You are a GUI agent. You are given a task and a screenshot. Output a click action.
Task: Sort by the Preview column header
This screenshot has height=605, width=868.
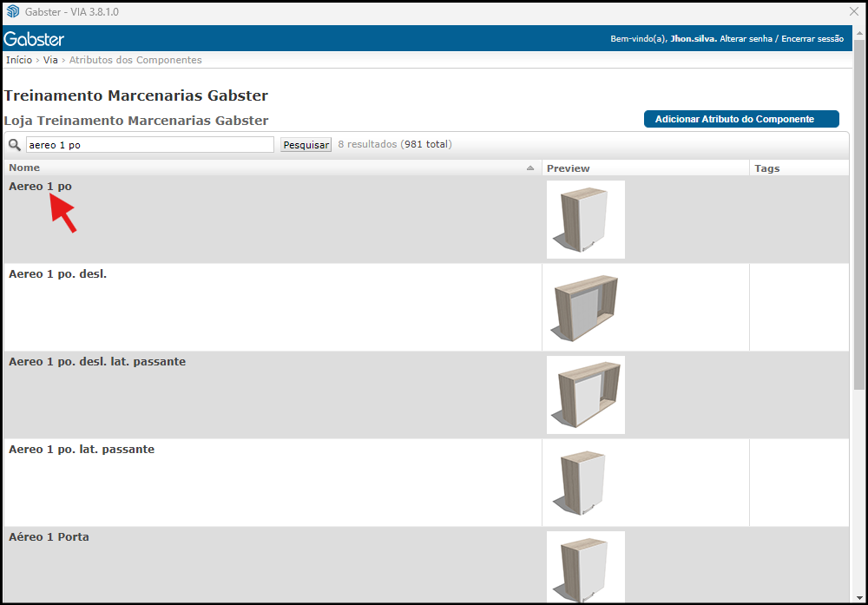[568, 168]
